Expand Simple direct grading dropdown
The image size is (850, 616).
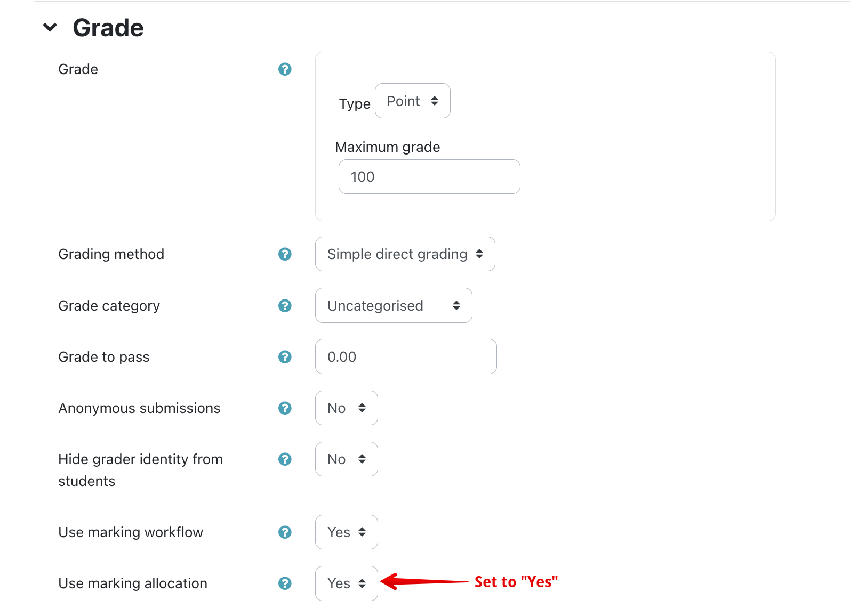click(x=405, y=254)
